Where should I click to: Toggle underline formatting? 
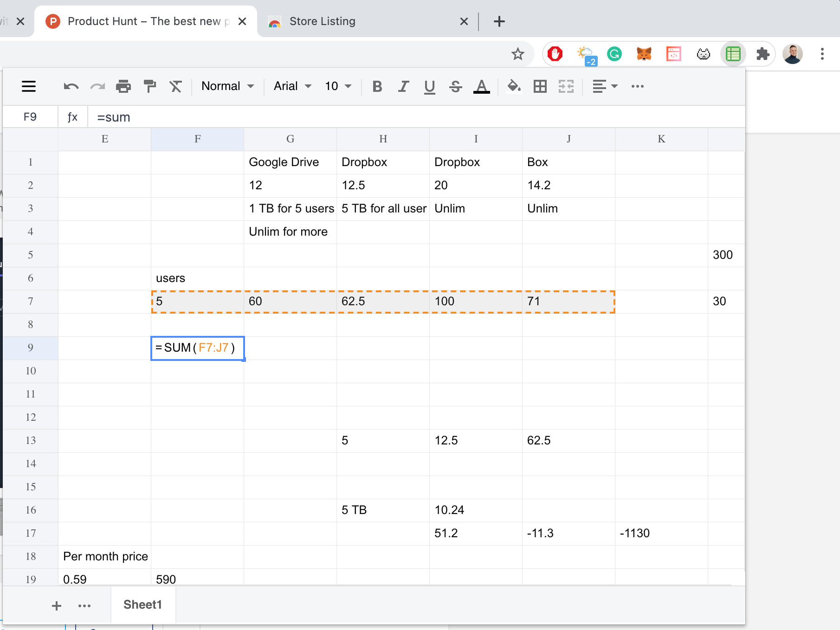430,87
